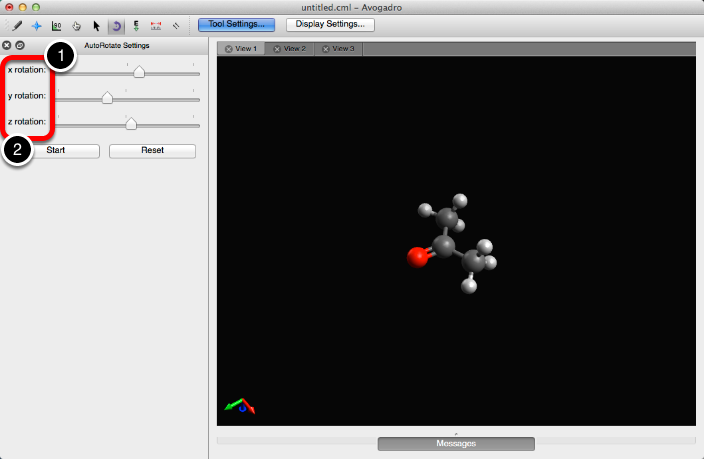This screenshot has width=704, height=459.
Task: Switch to the View 2 tab
Action: (x=290, y=48)
